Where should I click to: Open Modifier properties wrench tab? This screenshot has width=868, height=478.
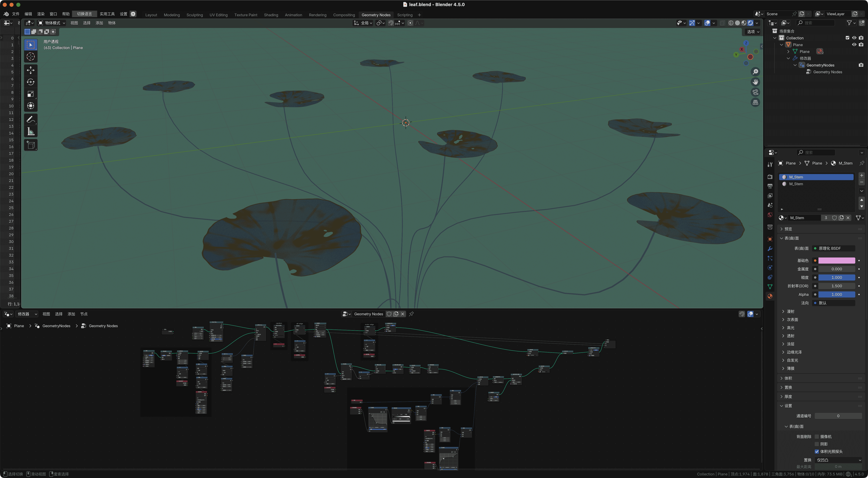pyautogui.click(x=770, y=249)
